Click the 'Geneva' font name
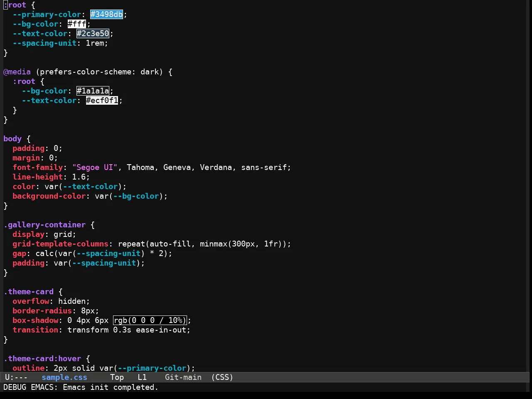This screenshot has height=399, width=532. [177, 167]
